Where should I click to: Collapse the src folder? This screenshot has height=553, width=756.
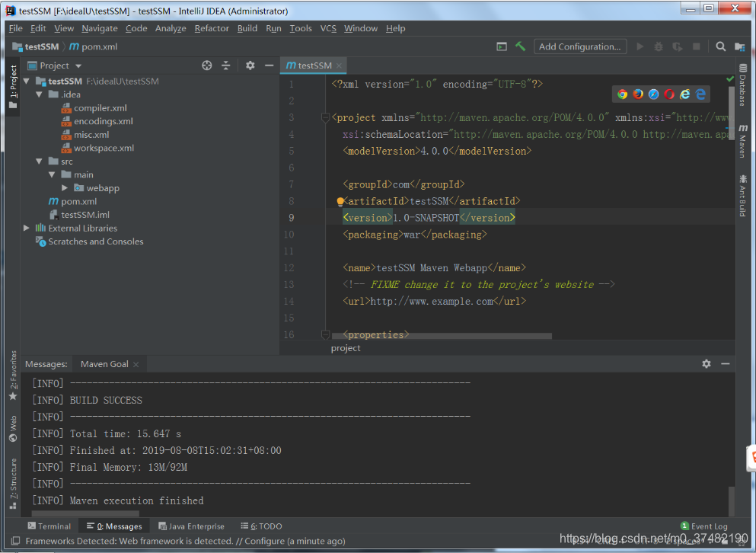39,161
